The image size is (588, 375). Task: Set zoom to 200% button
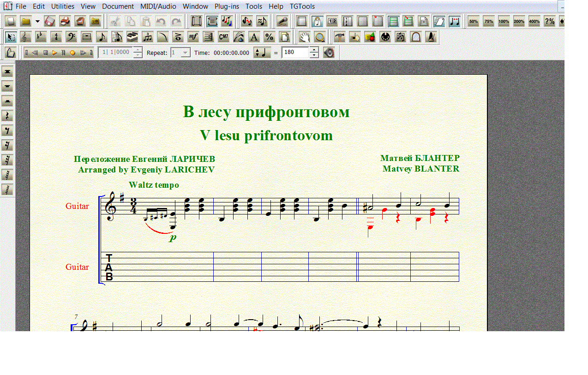(x=519, y=21)
